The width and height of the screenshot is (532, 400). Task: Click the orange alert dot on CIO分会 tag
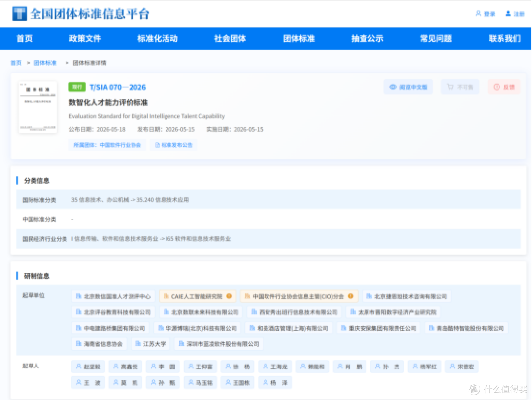click(x=351, y=296)
